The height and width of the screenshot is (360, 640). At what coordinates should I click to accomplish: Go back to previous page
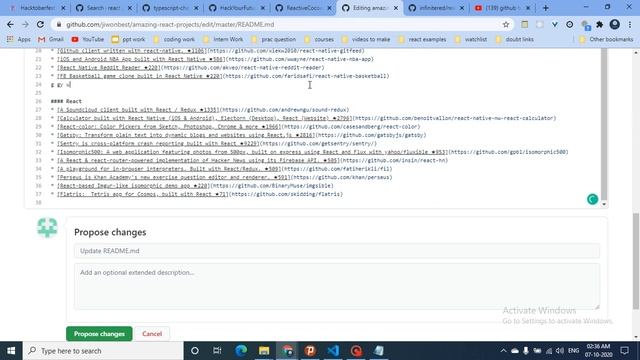[10, 24]
